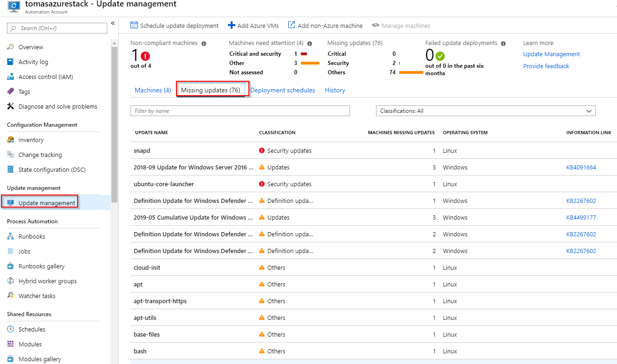Click the Hybrid worker groups icon
The height and width of the screenshot is (364, 617).
(x=10, y=281)
